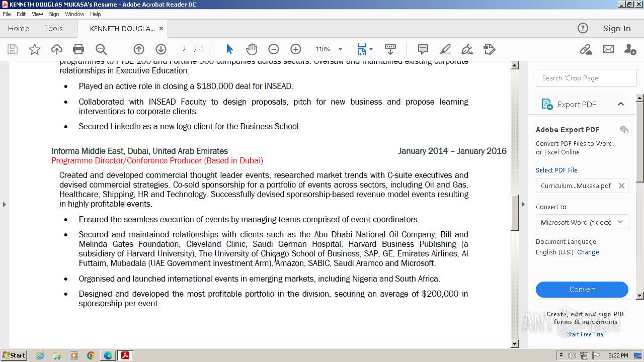Screen dimensions: 644x362
Task: Click the Export PDF panel icon
Action: (x=547, y=104)
